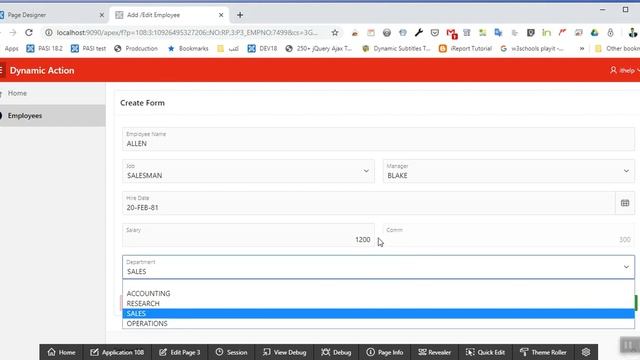Image resolution: width=640 pixels, height=360 pixels.
Task: Switch to the Page Designer tab
Action: point(49,15)
